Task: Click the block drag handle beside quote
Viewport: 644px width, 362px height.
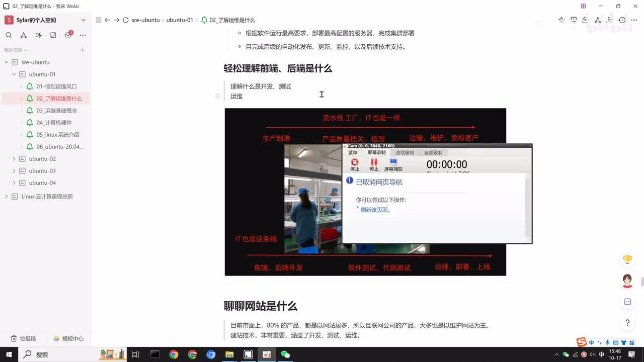Action: click(x=217, y=96)
